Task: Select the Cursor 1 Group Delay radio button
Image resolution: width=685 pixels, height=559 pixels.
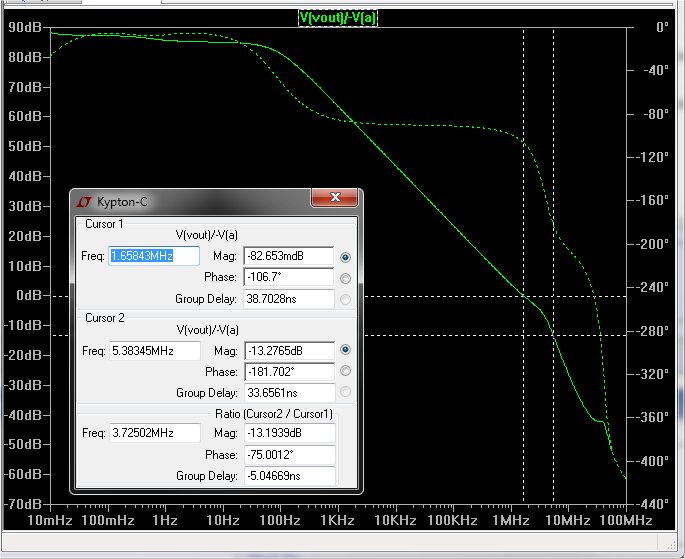Action: click(x=345, y=299)
